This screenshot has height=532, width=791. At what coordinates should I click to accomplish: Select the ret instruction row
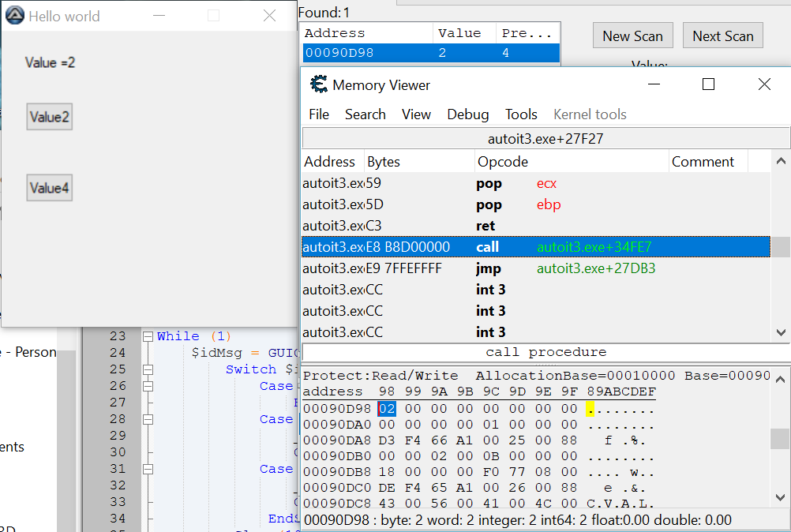coord(536,226)
